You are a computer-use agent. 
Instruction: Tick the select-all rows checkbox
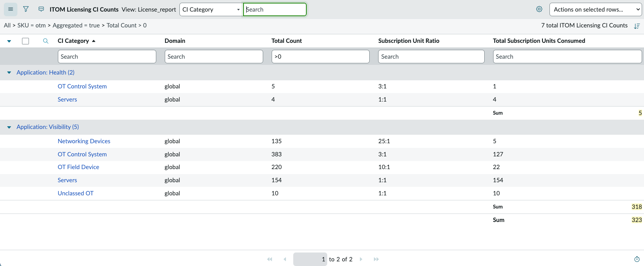[25, 41]
